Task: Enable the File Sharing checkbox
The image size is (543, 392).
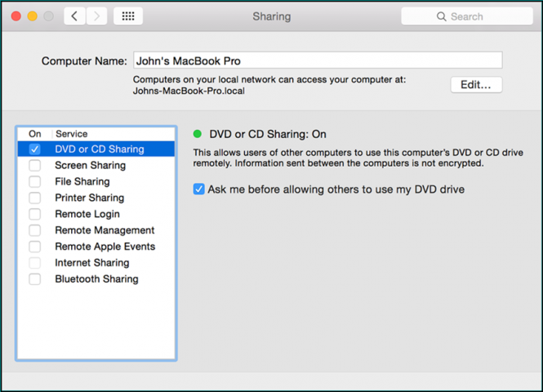Action: [34, 181]
